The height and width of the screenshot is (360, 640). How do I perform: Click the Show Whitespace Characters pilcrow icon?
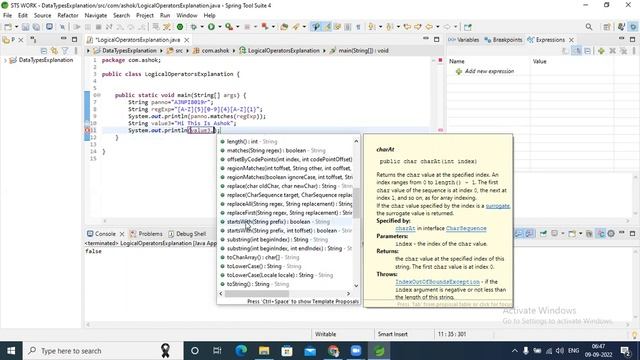(358, 27)
